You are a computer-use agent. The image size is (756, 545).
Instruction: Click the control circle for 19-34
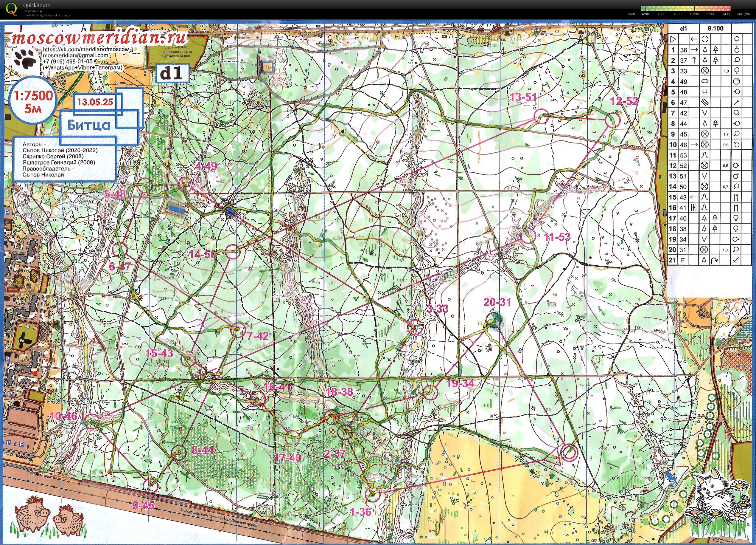click(430, 393)
